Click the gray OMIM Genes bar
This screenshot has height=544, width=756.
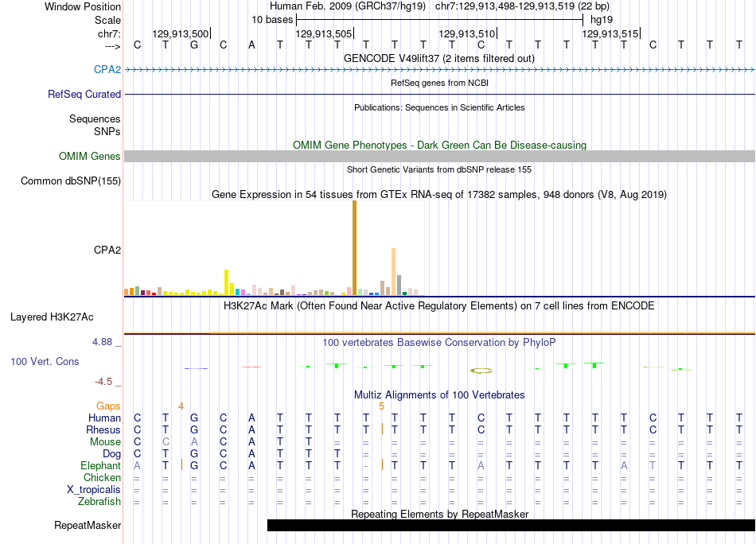[x=439, y=156]
